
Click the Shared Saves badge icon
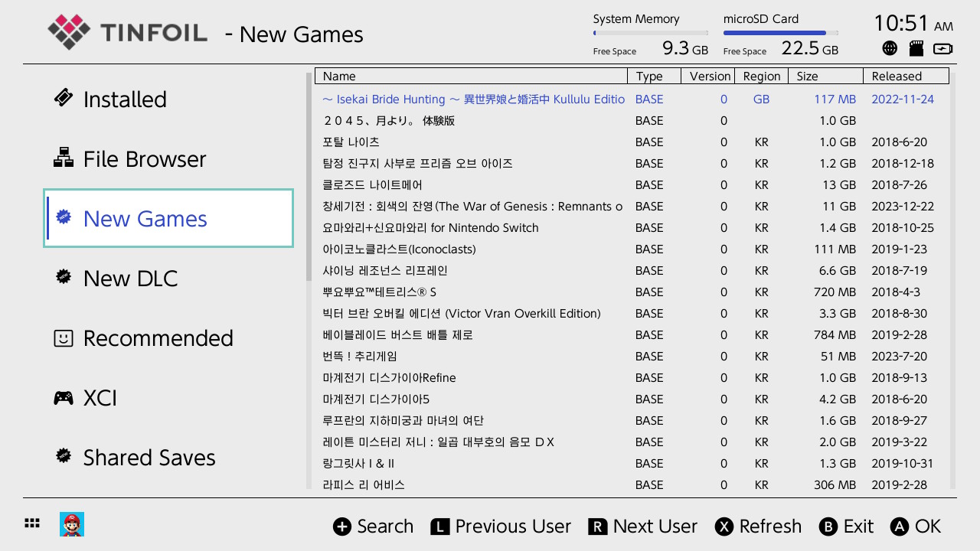pos(64,456)
